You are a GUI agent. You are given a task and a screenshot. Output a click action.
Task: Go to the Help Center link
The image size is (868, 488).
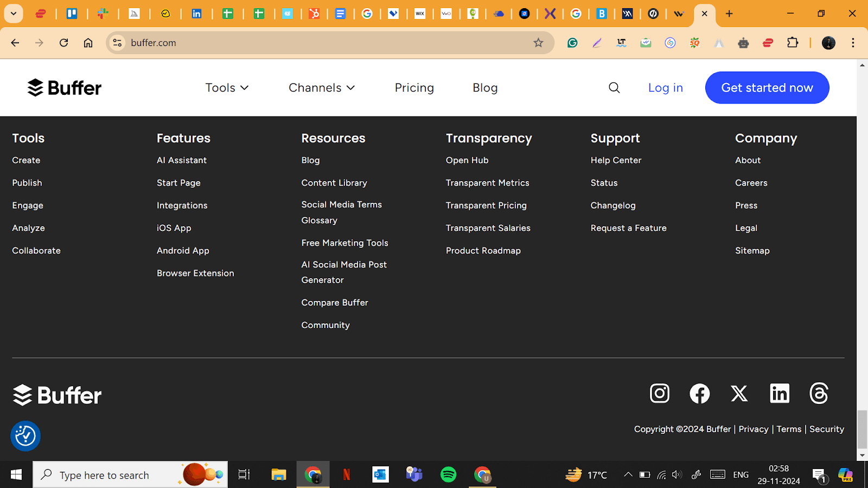pyautogui.click(x=616, y=160)
